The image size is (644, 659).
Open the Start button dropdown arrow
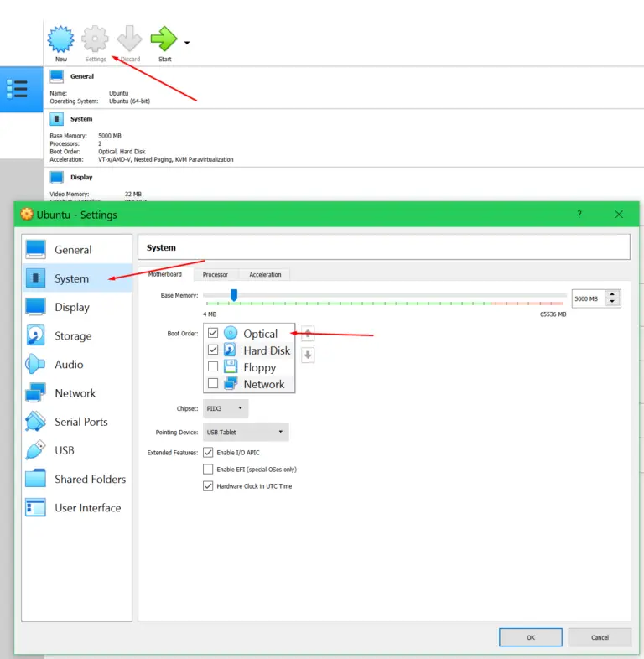click(x=187, y=43)
